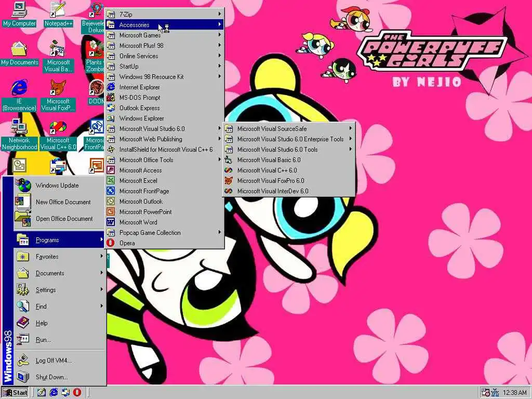532x399 pixels.
Task: Select Programs in Start menu
Action: tap(59, 240)
